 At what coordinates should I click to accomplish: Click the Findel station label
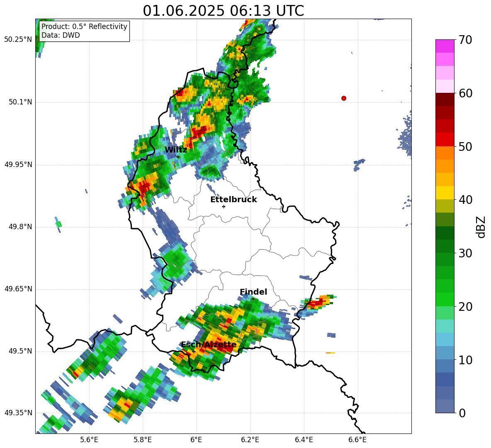(253, 292)
